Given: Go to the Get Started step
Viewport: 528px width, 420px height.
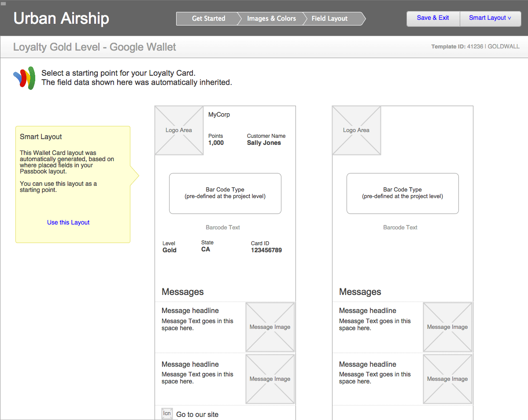Looking at the screenshot, I should coord(208,18).
